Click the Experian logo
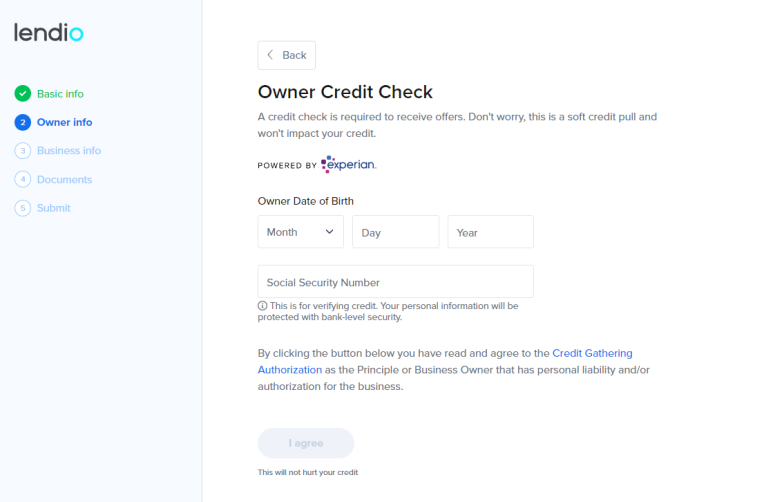This screenshot has height=502, width=773. 349,164
